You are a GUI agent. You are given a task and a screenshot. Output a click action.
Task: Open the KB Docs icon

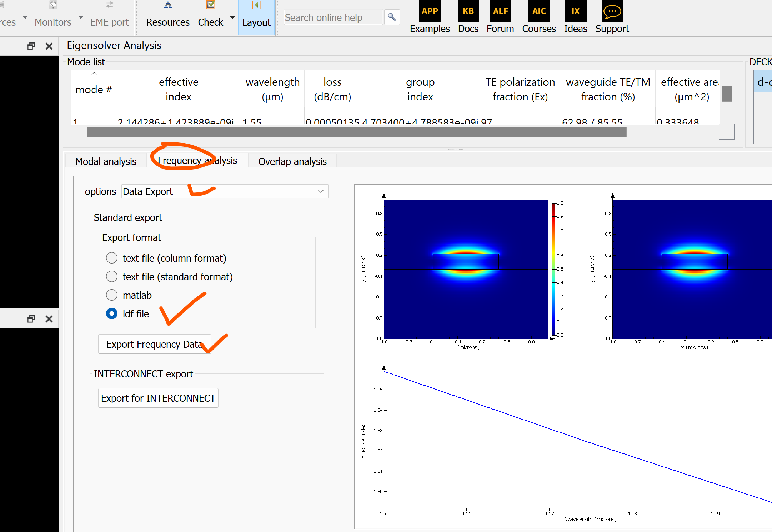[468, 12]
